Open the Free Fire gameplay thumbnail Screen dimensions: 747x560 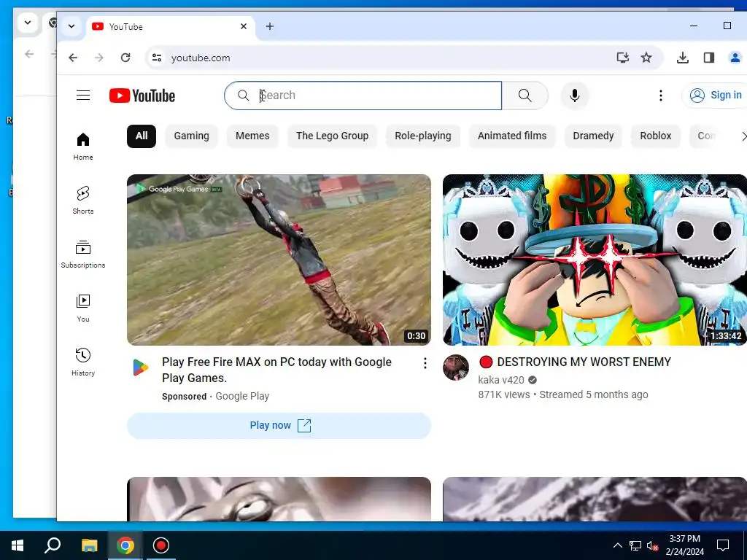(x=279, y=260)
